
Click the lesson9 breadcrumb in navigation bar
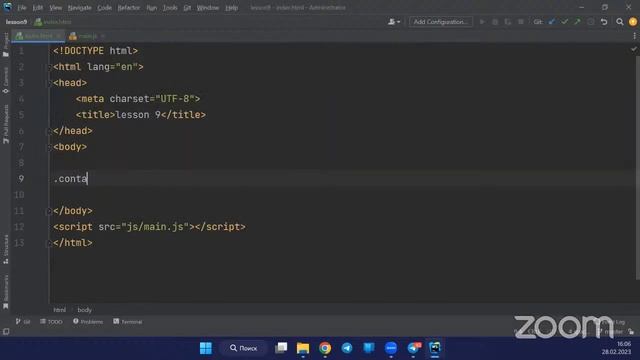16,22
